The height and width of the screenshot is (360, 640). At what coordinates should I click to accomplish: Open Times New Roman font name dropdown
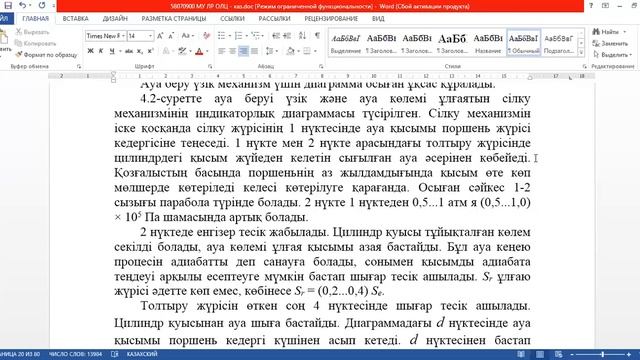pyautogui.click(x=123, y=36)
